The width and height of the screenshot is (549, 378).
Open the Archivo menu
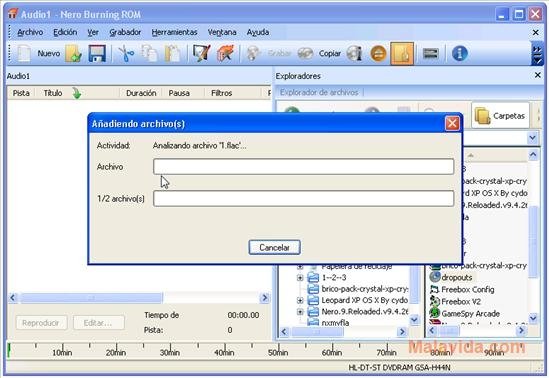point(30,32)
